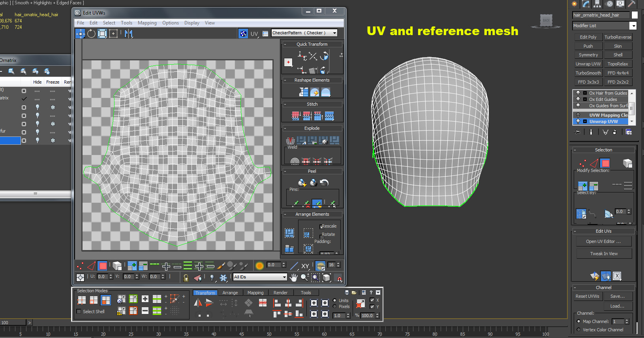Click the white object color swatch
The width and height of the screenshot is (644, 338).
[635, 15]
